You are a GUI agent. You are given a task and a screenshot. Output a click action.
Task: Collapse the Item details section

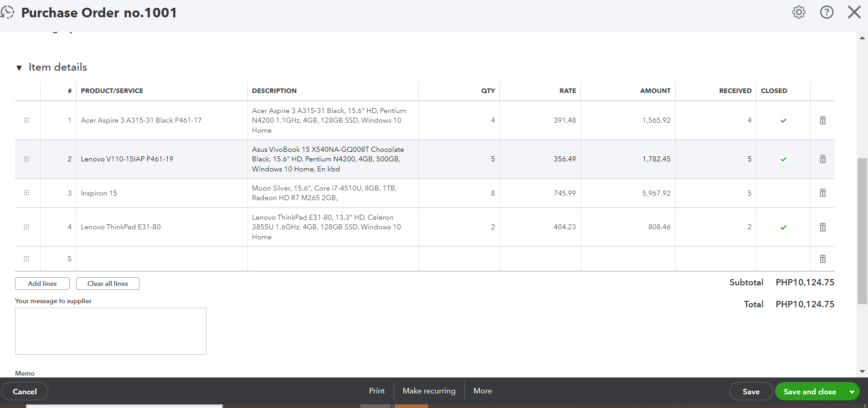pos(19,68)
